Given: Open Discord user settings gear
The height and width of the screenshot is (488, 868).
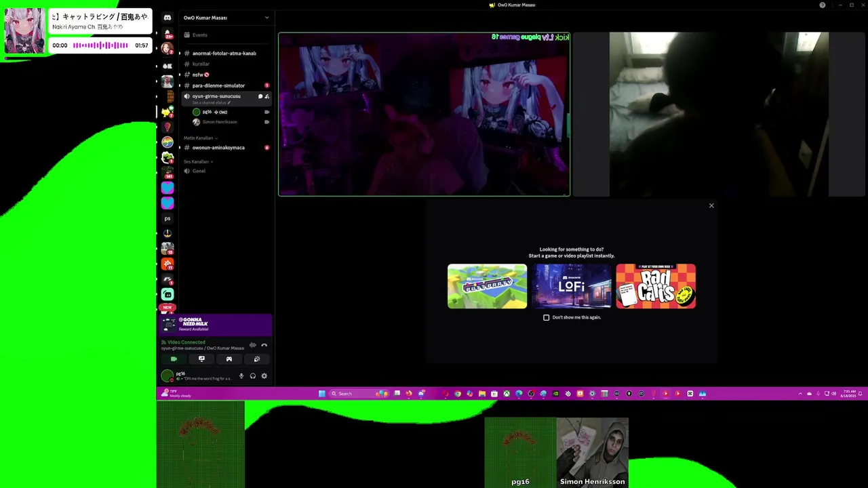Looking at the screenshot, I should pyautogui.click(x=264, y=376).
